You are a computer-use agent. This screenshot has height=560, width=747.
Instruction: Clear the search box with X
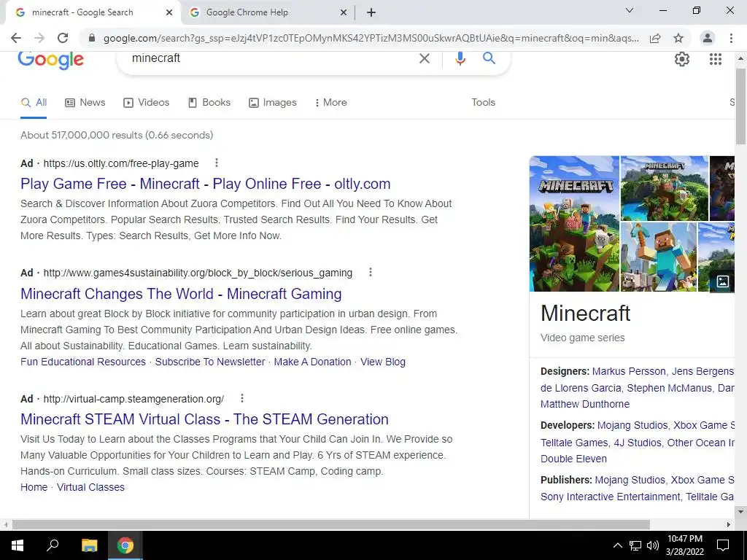424,58
